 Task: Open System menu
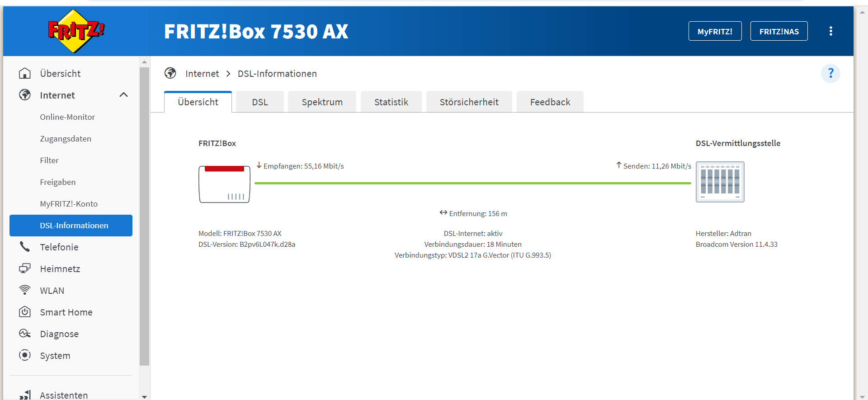(55, 356)
